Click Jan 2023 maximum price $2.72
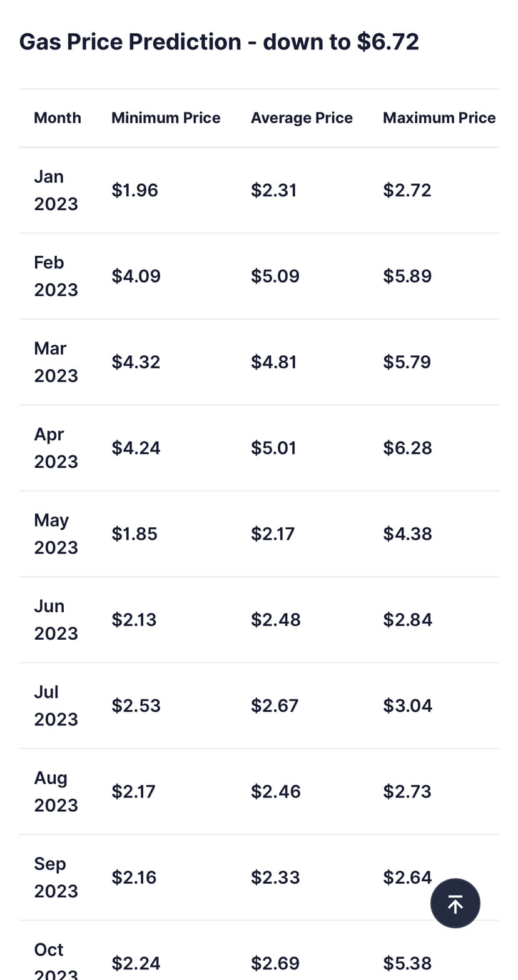 coord(407,190)
